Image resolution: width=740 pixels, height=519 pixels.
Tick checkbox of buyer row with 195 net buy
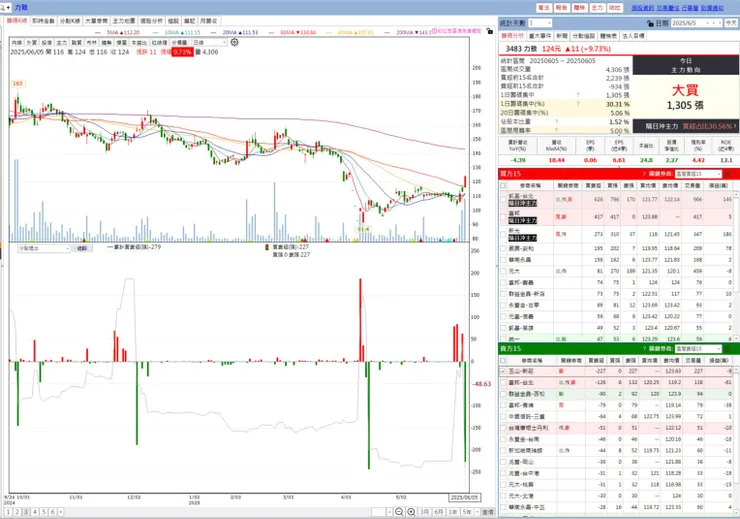click(x=503, y=249)
